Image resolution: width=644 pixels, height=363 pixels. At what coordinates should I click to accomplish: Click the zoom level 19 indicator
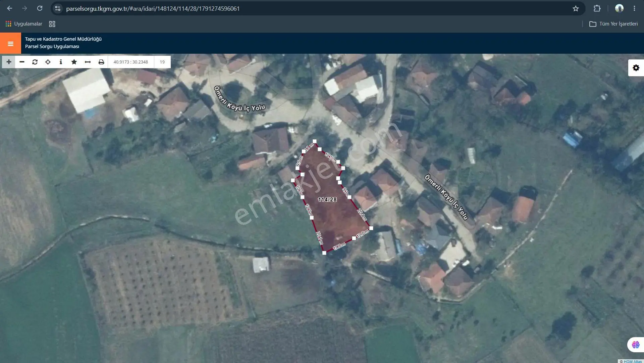click(162, 62)
